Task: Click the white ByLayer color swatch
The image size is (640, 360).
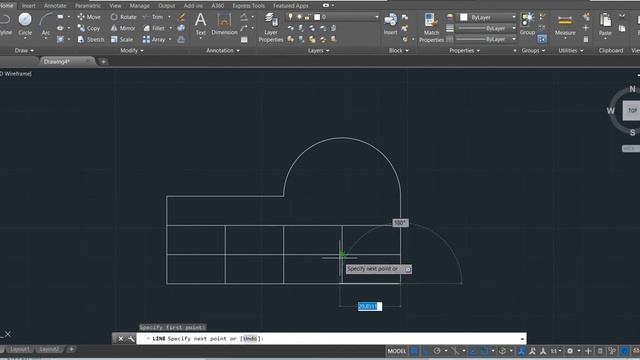Action: (464, 17)
